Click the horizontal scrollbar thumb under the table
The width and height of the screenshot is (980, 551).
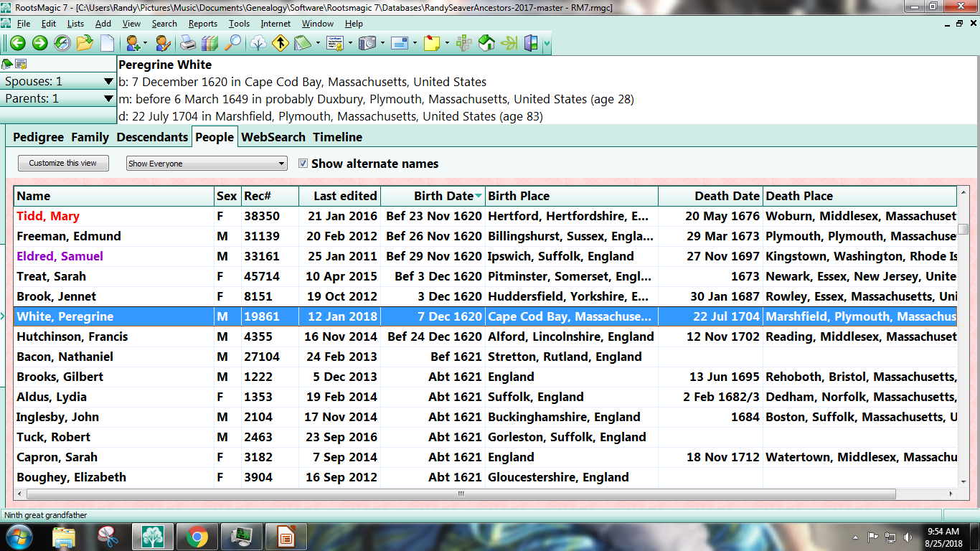[x=461, y=494]
